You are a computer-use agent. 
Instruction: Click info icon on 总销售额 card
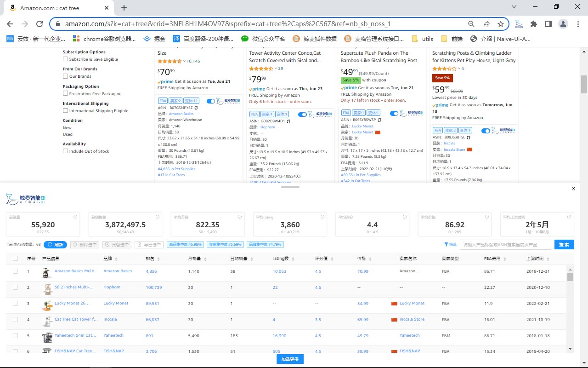(158, 217)
